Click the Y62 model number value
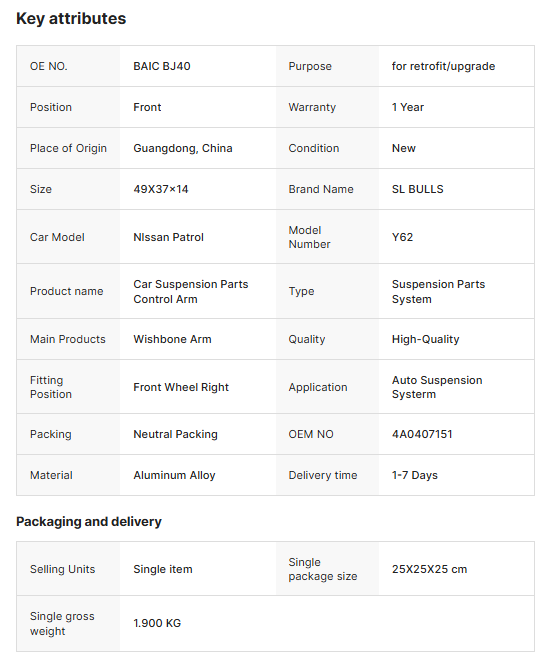Image resolution: width=556 pixels, height=665 pixels. (x=402, y=237)
